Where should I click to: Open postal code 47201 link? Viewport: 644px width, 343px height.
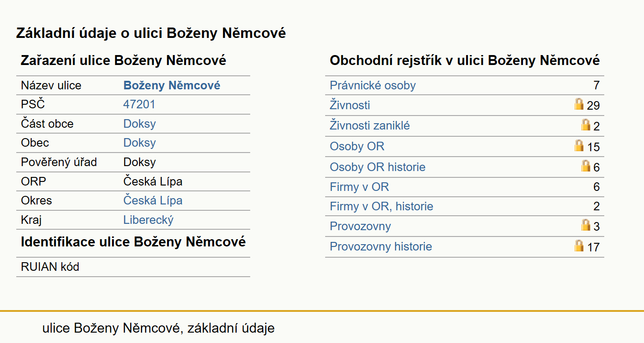(x=139, y=104)
